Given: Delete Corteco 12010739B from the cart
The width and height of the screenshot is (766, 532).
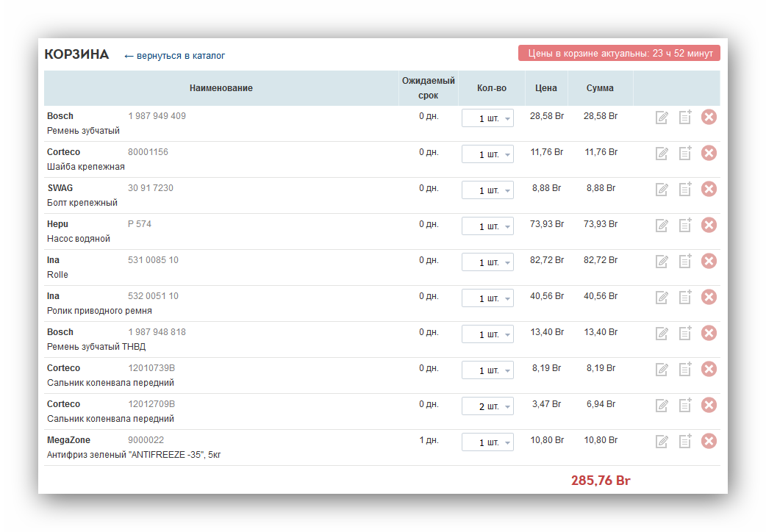Looking at the screenshot, I should [x=709, y=370].
